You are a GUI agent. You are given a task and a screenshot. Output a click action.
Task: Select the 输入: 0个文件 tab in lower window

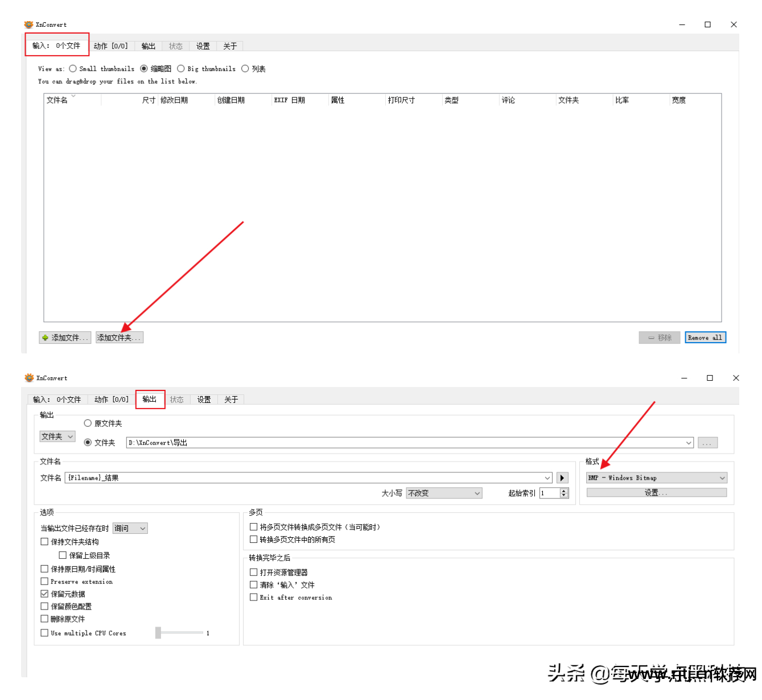57,400
